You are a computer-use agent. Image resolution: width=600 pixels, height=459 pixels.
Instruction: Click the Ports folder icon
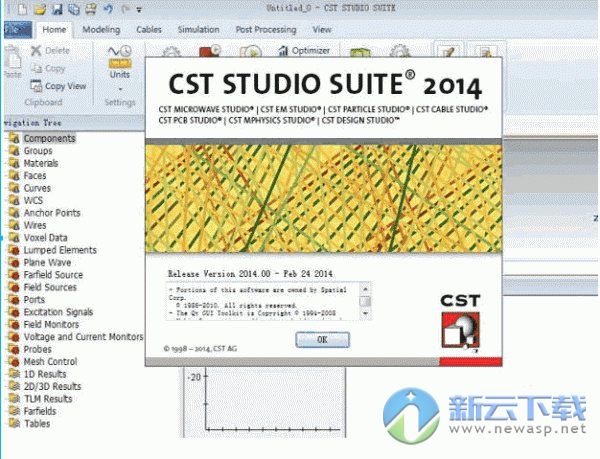pos(14,300)
